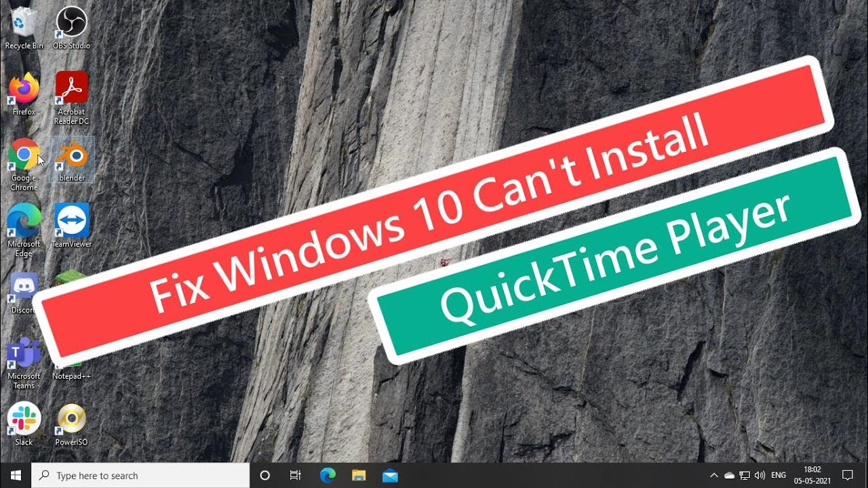Open network status tray icon
This screenshot has width=868, height=488.
(745, 475)
